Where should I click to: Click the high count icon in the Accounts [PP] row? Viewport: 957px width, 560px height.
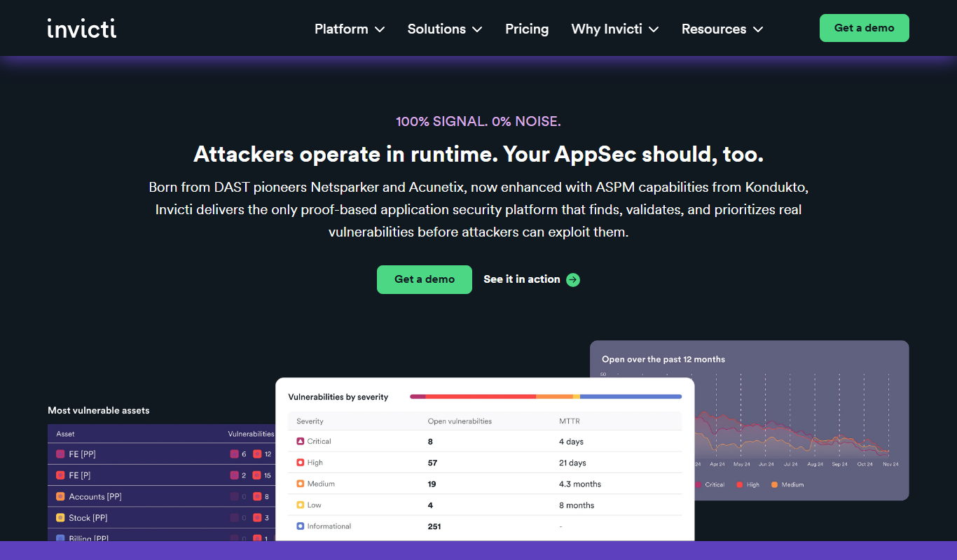257,496
